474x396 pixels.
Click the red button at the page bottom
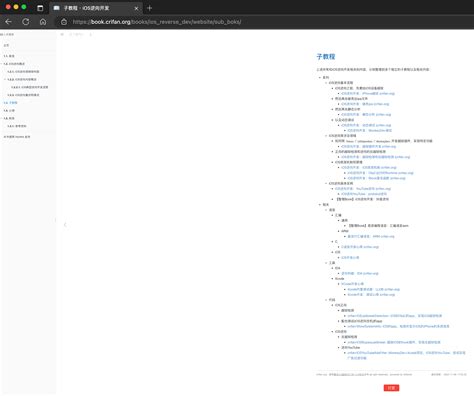tap(391, 388)
